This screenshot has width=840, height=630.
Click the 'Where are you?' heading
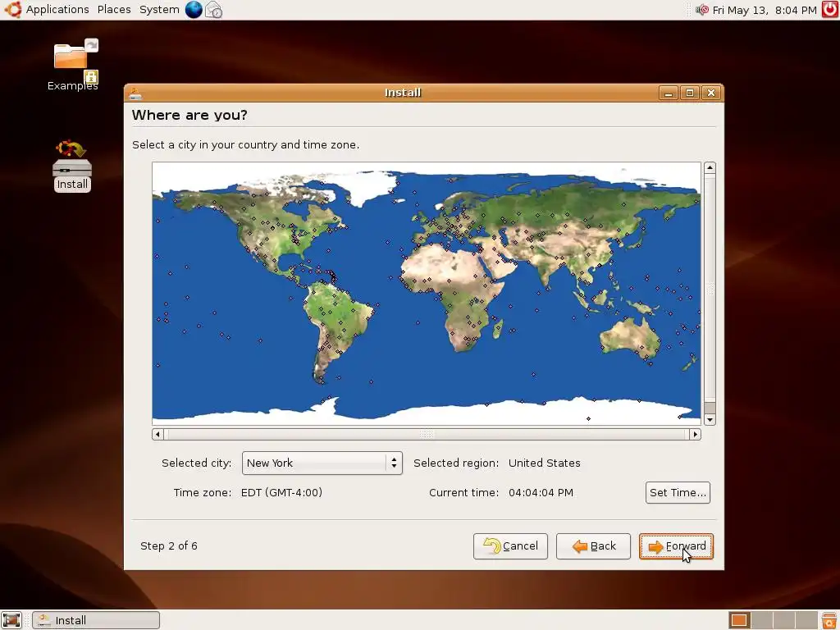[x=189, y=115]
